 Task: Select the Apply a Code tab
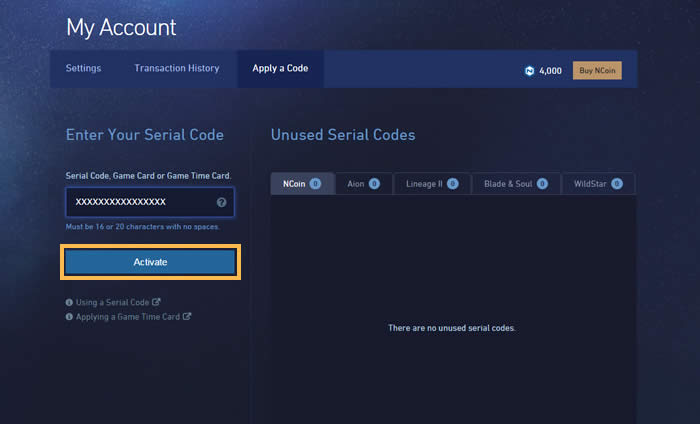tap(280, 69)
